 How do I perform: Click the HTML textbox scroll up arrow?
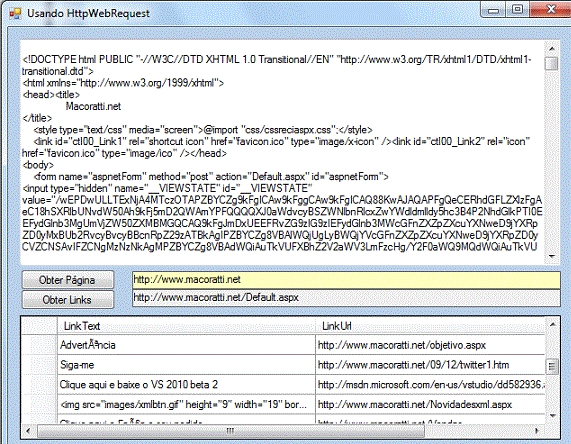tap(552, 48)
